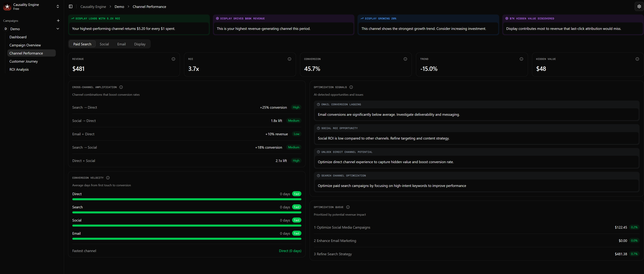Viewport: 644px width, 274px height.
Task: Click the Direct conversion velocity bar
Action: 187,199
